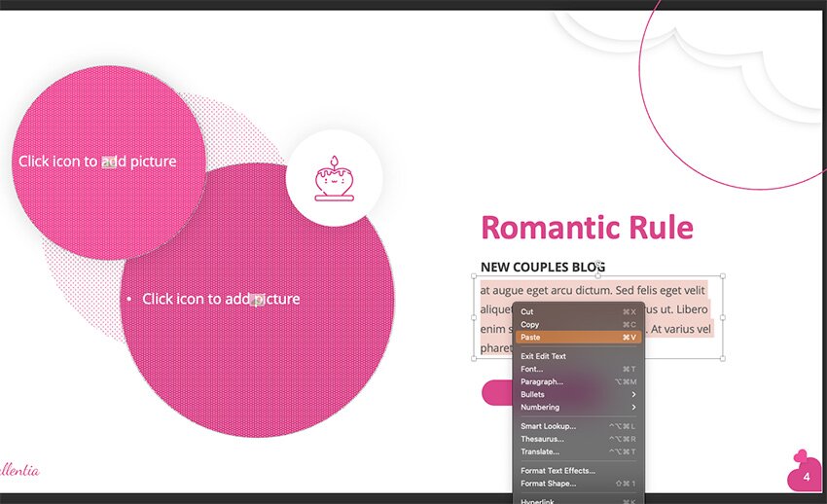Image resolution: width=827 pixels, height=504 pixels.
Task: Choose Copy from the context menu
Action: [530, 324]
